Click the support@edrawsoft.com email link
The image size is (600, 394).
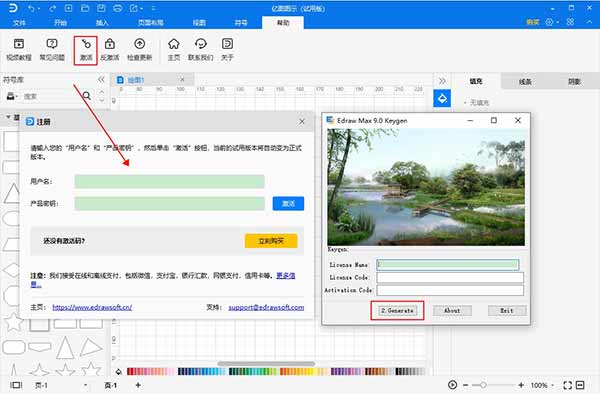[x=266, y=307]
